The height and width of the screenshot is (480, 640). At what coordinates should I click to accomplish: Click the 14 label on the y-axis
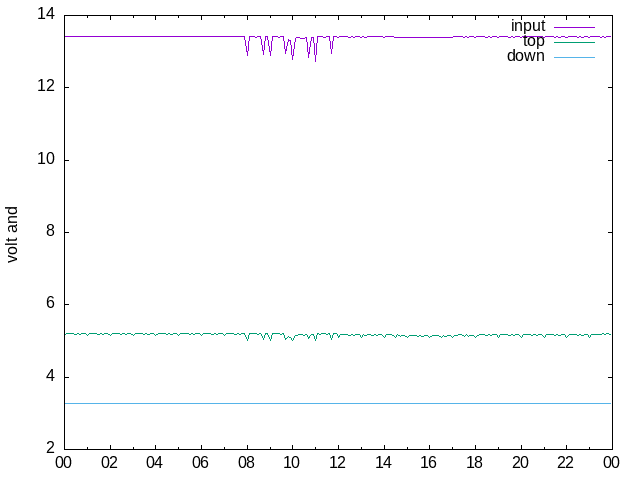46,15
